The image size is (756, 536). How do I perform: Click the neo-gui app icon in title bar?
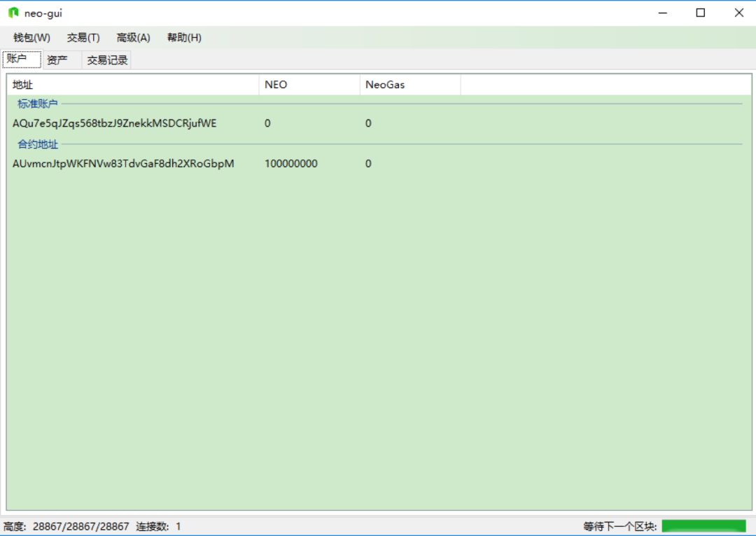pos(13,13)
